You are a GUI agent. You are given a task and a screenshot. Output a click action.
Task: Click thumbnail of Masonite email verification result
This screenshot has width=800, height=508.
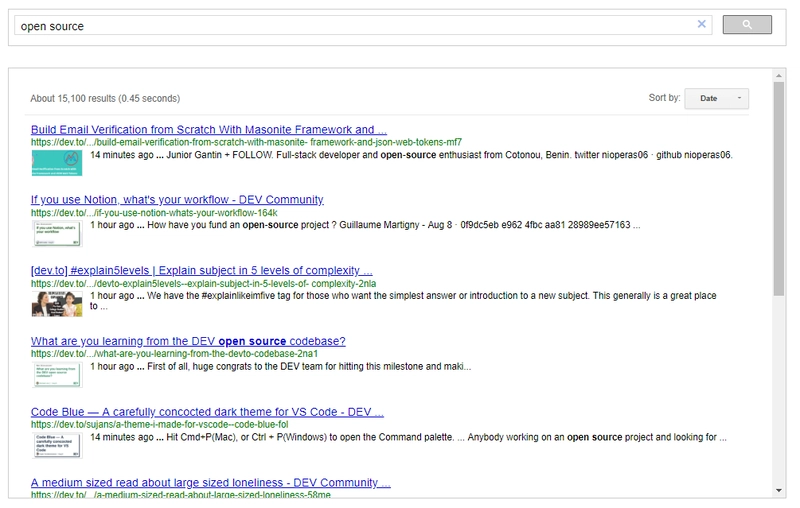click(56, 162)
